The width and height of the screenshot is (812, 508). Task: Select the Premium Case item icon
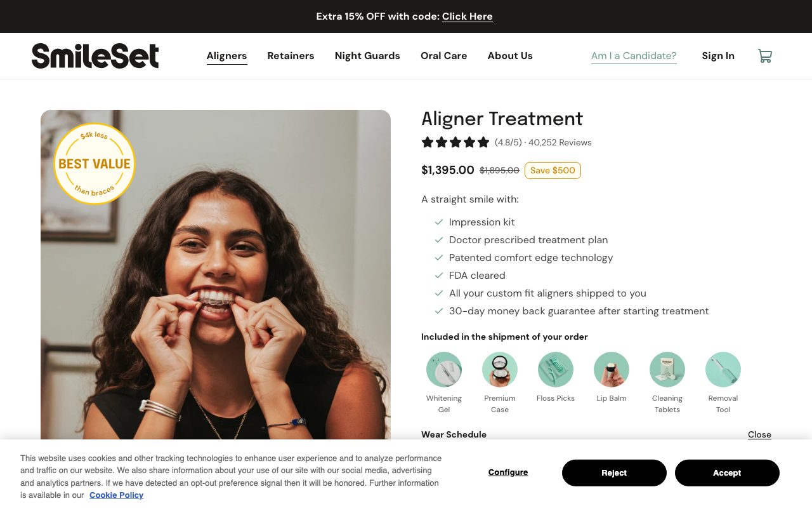(x=500, y=370)
